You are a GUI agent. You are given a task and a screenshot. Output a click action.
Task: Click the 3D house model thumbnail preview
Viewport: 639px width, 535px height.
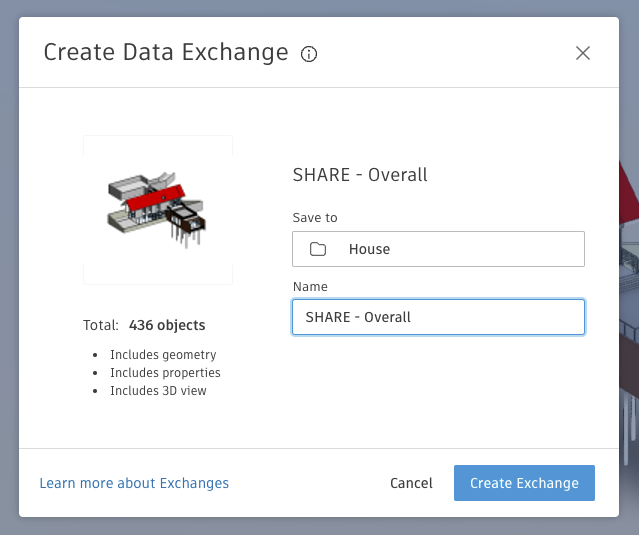158,210
